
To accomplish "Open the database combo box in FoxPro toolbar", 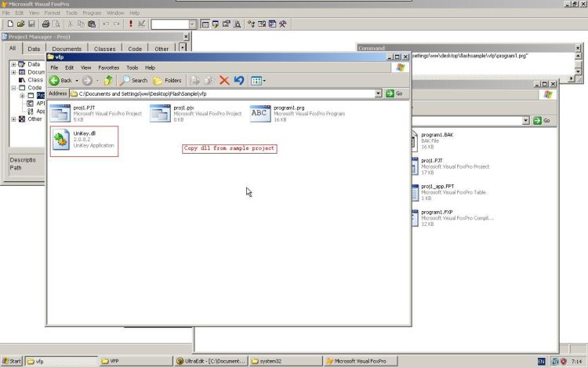I will coord(192,24).
